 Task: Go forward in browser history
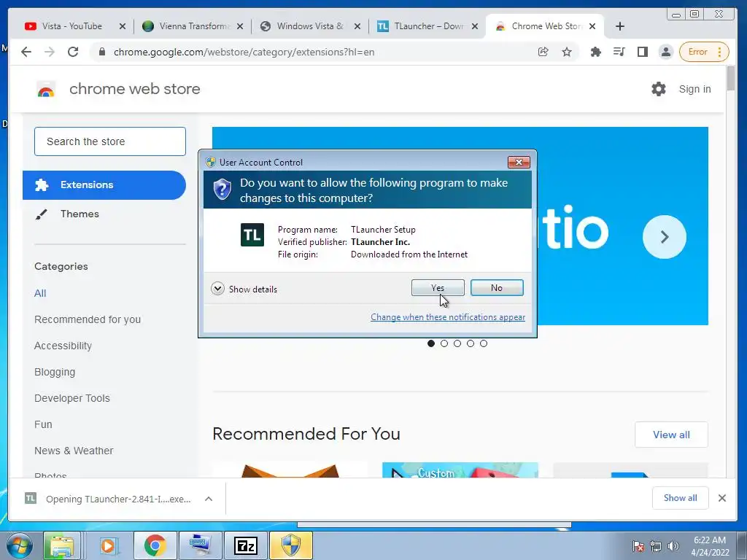(x=50, y=52)
